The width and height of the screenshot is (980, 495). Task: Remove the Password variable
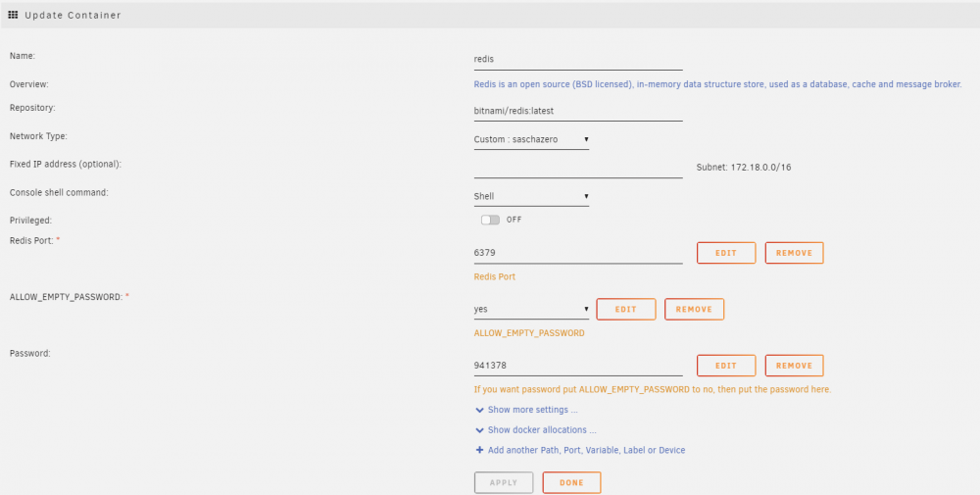(x=795, y=366)
